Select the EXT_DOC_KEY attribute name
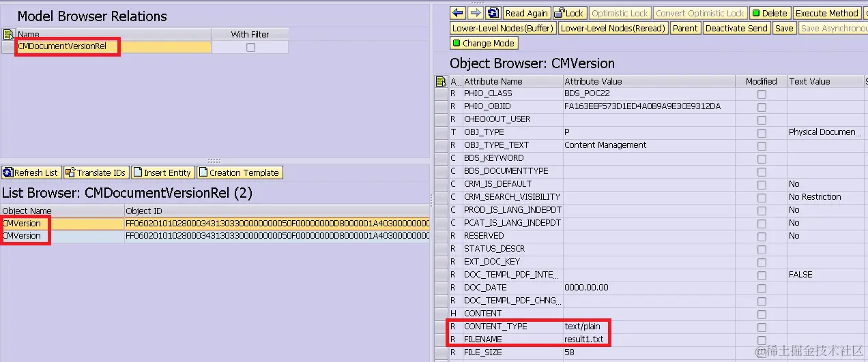The width and height of the screenshot is (868, 362). coord(492,262)
